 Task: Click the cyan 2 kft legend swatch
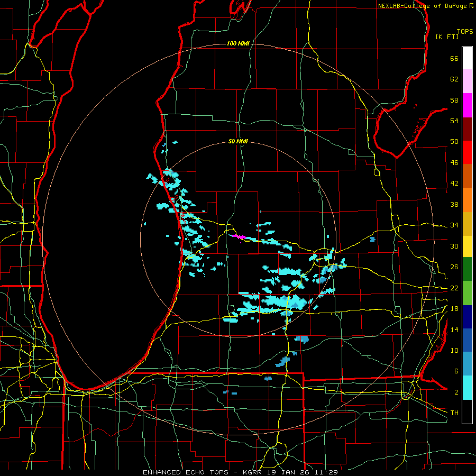467,388
